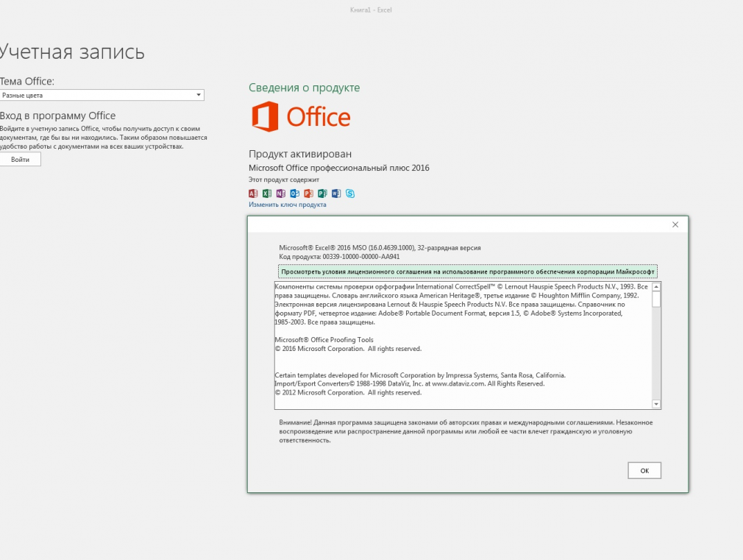The image size is (743, 560).
Task: Click the Войти sign-in button
Action: (20, 160)
